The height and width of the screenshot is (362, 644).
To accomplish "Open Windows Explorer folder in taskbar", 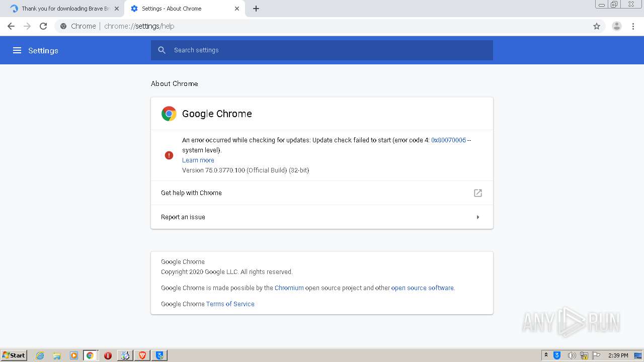I will click(x=57, y=355).
